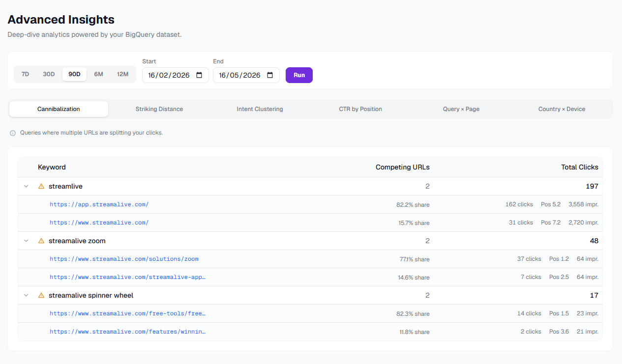
Task: Click the 48 total clicks value
Action: pos(594,241)
